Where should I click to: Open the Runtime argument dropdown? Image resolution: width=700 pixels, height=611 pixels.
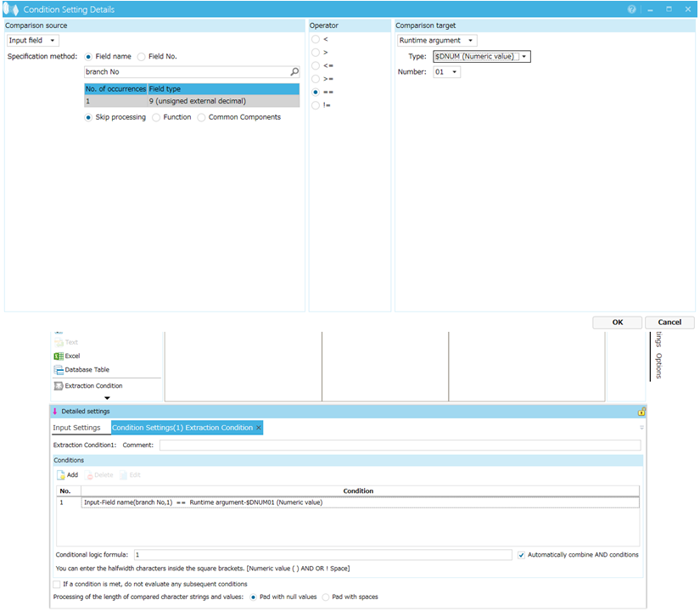point(437,41)
